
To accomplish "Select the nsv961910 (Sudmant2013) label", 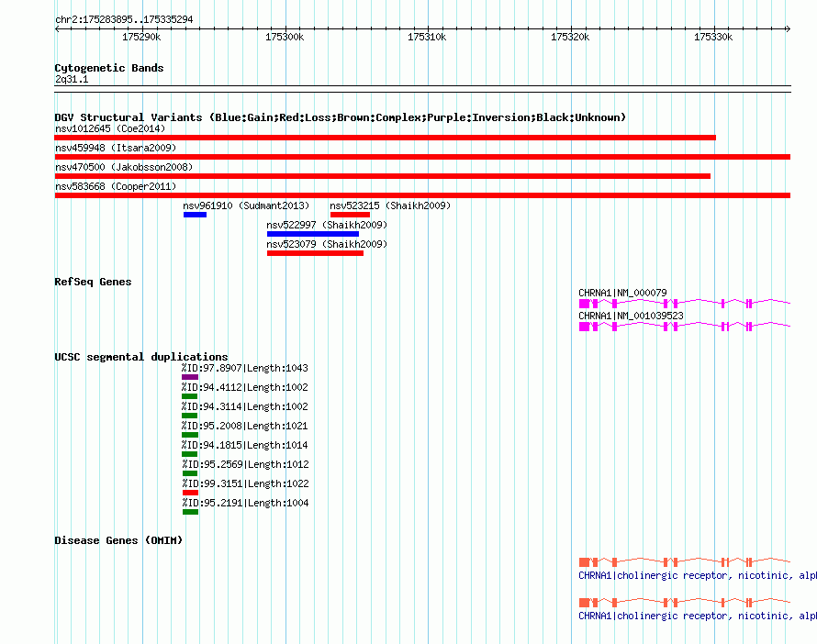I will [246, 205].
